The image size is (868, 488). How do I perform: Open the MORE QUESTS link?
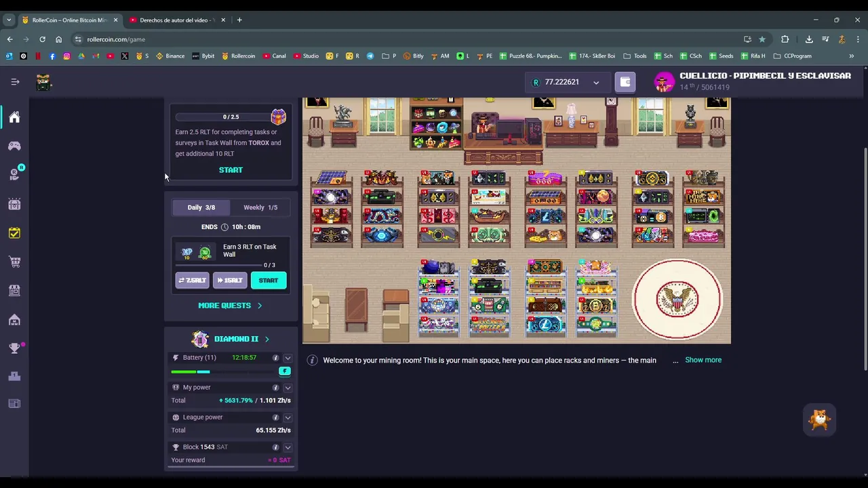click(x=230, y=306)
